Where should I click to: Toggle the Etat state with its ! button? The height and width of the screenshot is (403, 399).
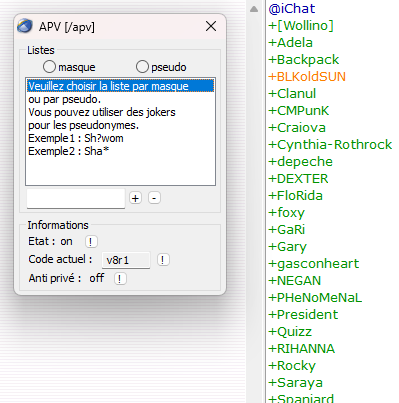tap(91, 241)
